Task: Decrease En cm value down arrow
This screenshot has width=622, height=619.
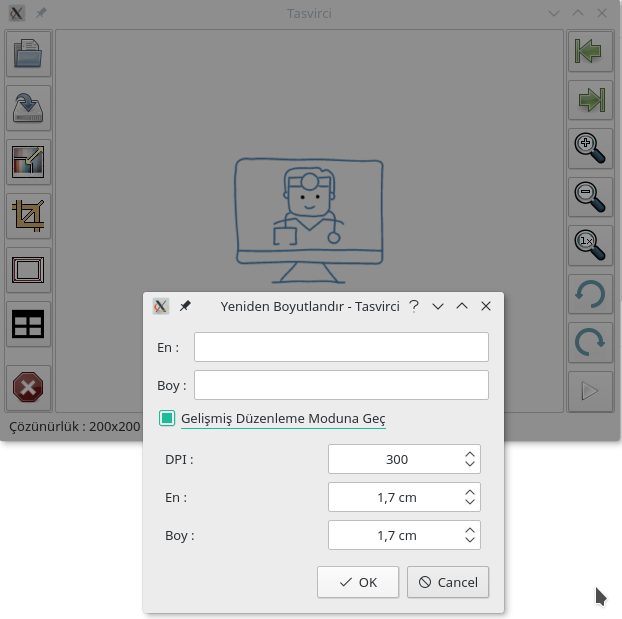Action: 470,502
